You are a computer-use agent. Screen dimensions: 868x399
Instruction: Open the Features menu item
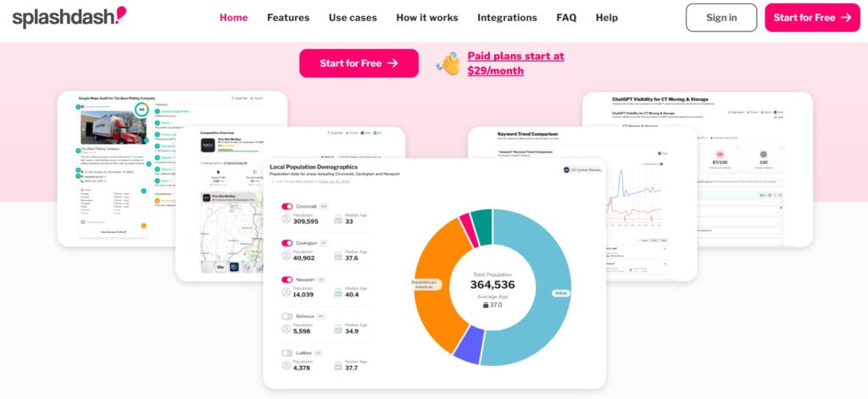pyautogui.click(x=288, y=18)
